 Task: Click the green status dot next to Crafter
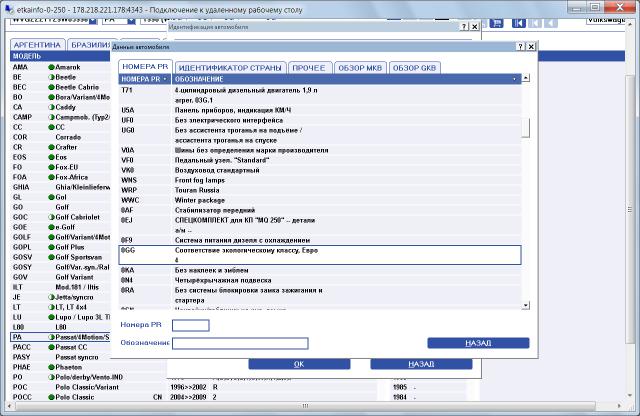coord(51,147)
